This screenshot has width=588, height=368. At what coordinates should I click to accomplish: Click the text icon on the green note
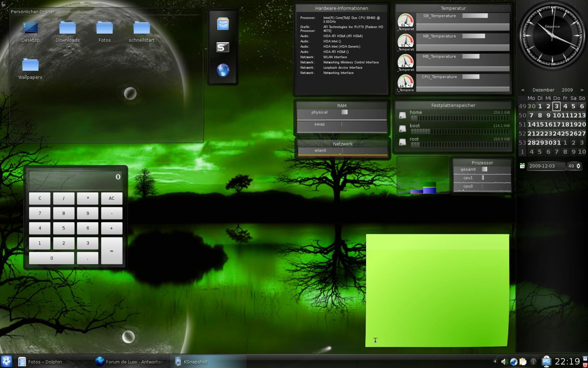(x=375, y=340)
